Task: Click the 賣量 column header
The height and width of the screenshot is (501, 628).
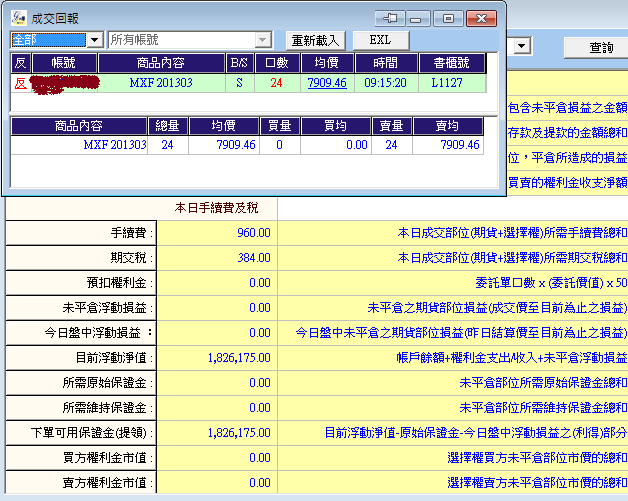Action: (x=391, y=126)
